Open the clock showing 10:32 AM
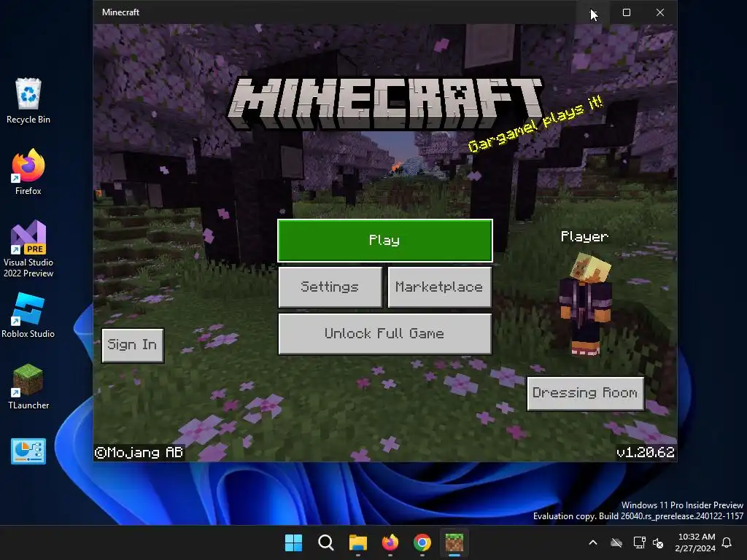The height and width of the screenshot is (560, 747). pyautogui.click(x=695, y=542)
